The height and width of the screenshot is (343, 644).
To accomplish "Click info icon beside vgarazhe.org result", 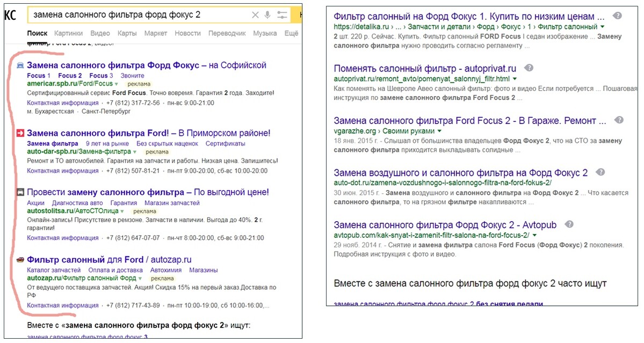I will click(619, 120).
